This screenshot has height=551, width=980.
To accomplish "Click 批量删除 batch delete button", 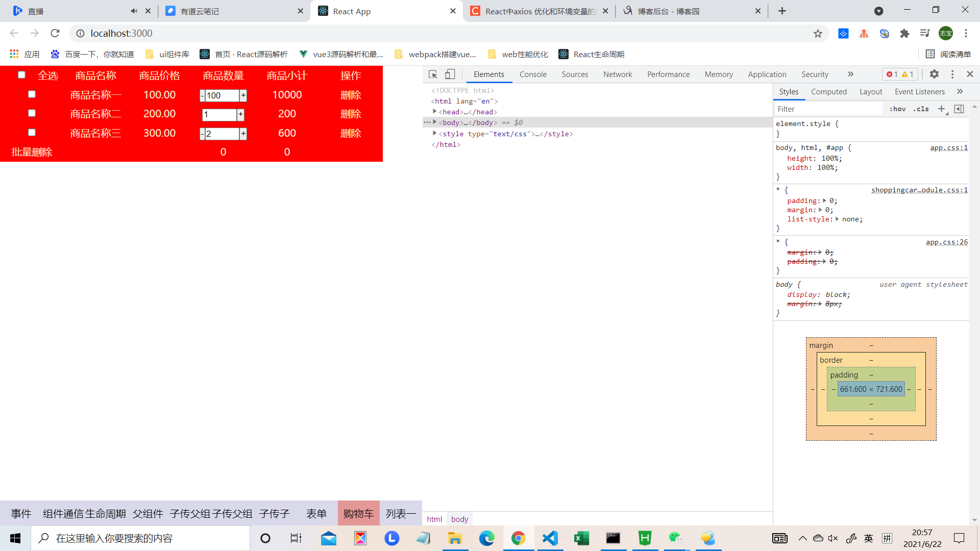I will point(32,152).
